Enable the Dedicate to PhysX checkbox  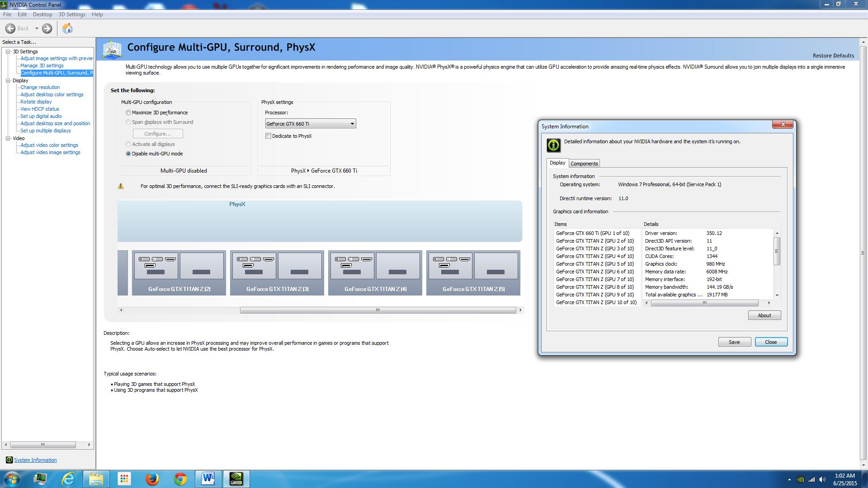coord(269,136)
